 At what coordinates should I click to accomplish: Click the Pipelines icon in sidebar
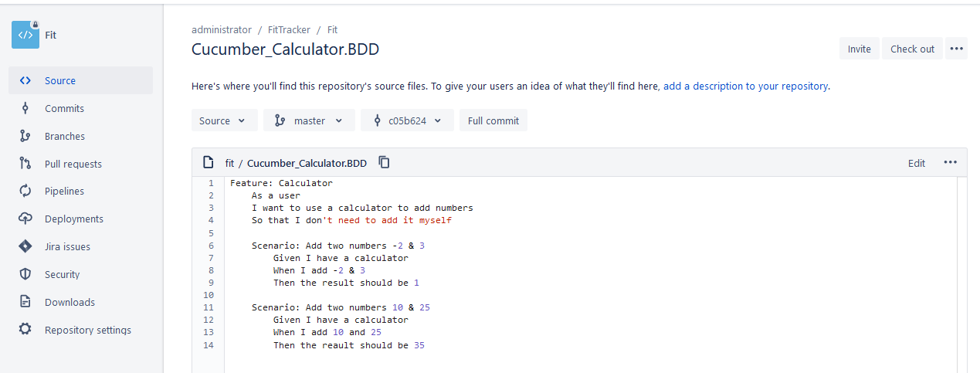[25, 191]
